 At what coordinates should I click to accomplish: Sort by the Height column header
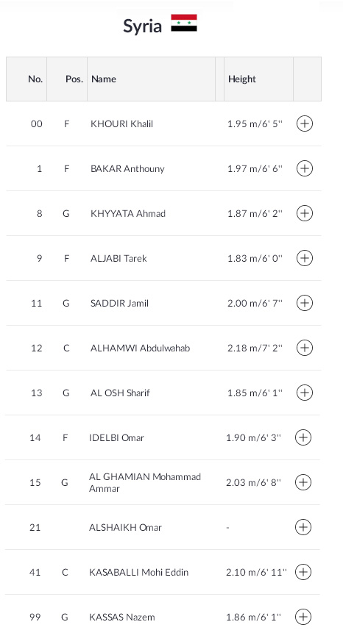tap(242, 79)
